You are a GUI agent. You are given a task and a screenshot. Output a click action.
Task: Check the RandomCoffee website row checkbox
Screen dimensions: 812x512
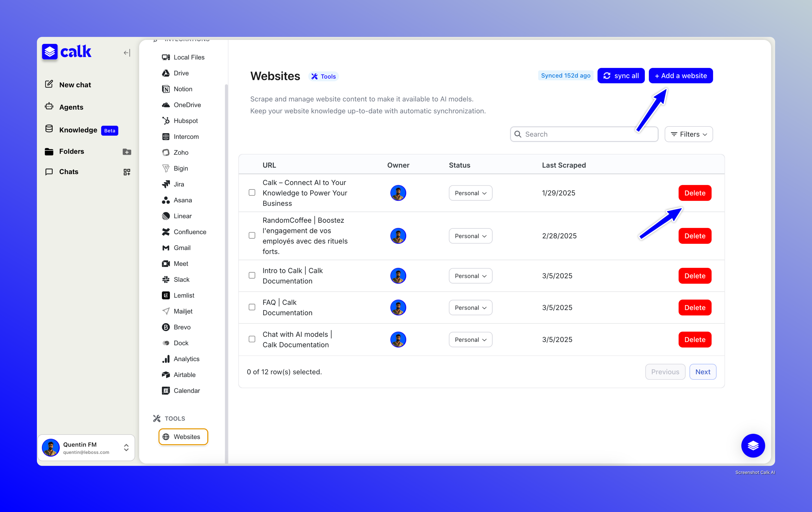(252, 236)
